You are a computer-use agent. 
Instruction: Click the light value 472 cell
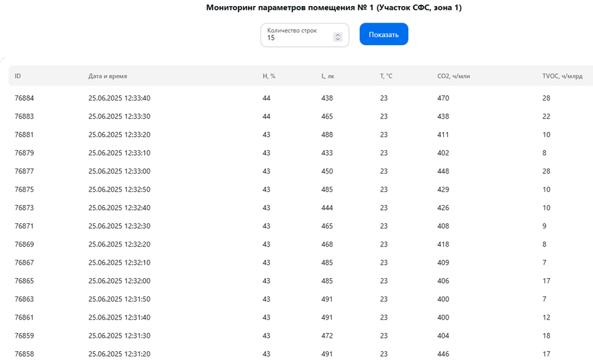327,335
